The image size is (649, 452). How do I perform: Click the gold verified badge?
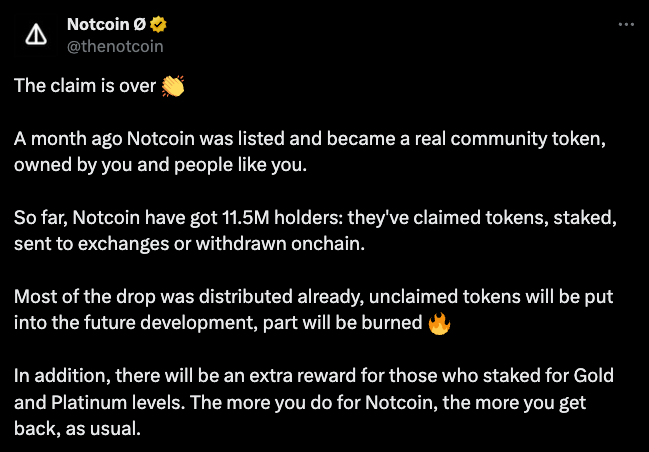pyautogui.click(x=157, y=24)
